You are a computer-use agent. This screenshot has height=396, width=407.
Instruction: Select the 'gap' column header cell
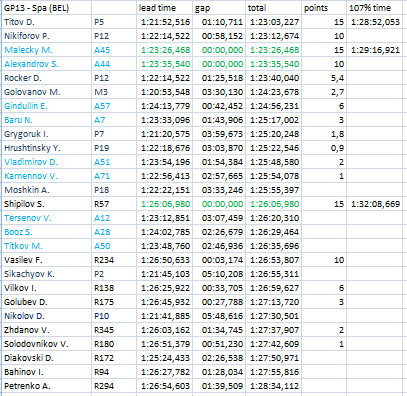pyautogui.click(x=219, y=8)
